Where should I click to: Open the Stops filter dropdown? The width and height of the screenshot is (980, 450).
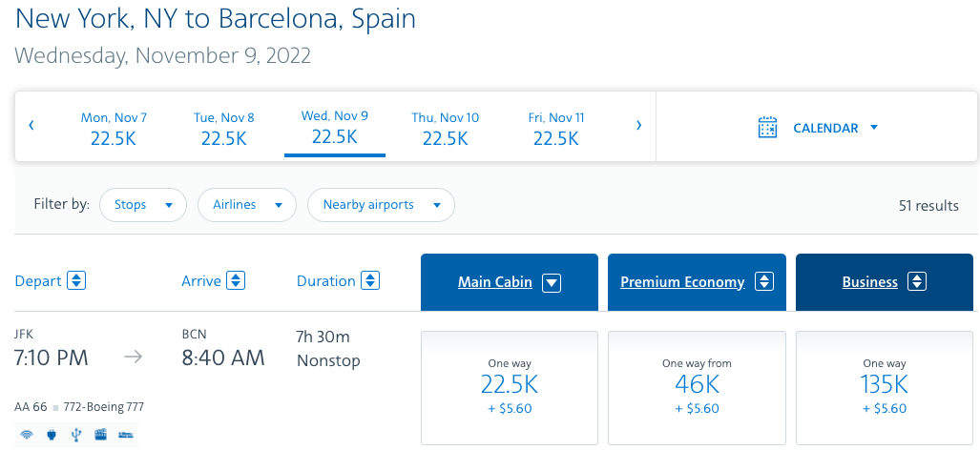(x=143, y=205)
